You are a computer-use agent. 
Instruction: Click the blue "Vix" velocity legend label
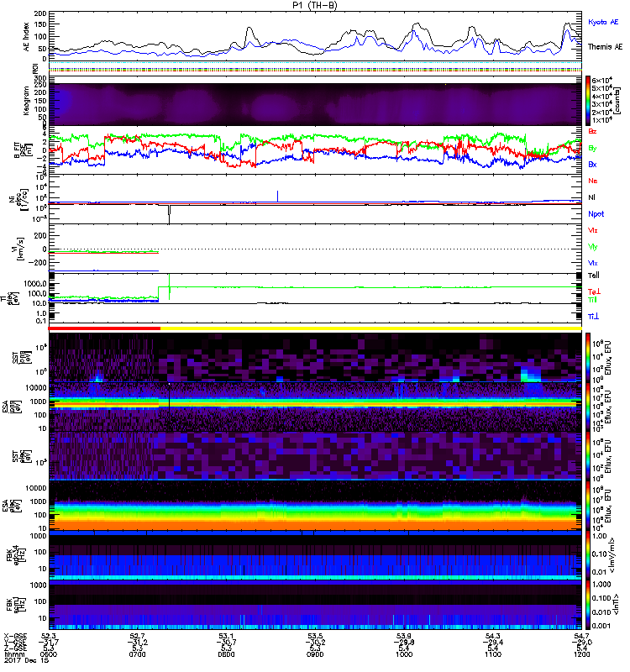pos(592,263)
